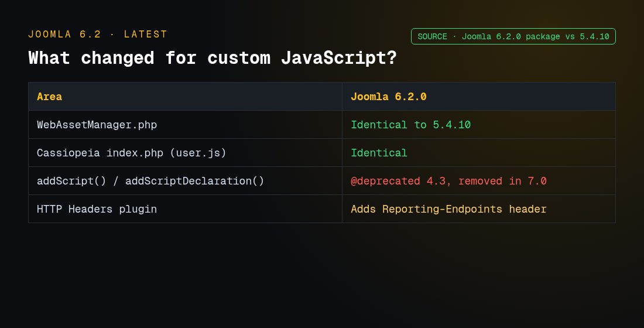Click the 'Area' column header
Screen dimensions: 644x328
(185, 97)
